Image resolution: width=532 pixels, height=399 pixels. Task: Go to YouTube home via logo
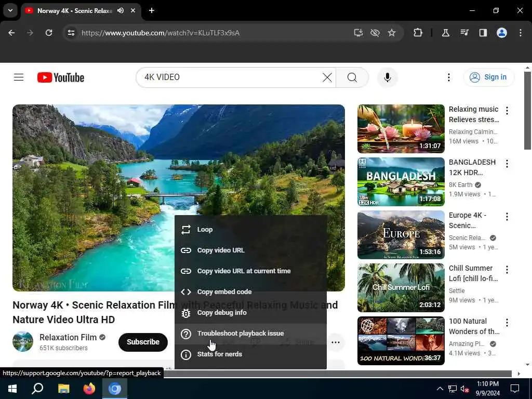coord(61,77)
